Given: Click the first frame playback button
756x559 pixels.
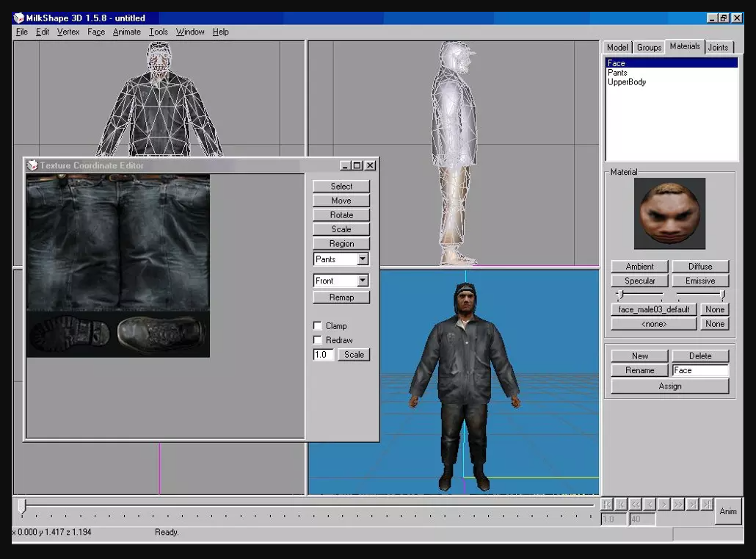Looking at the screenshot, I should point(607,504).
